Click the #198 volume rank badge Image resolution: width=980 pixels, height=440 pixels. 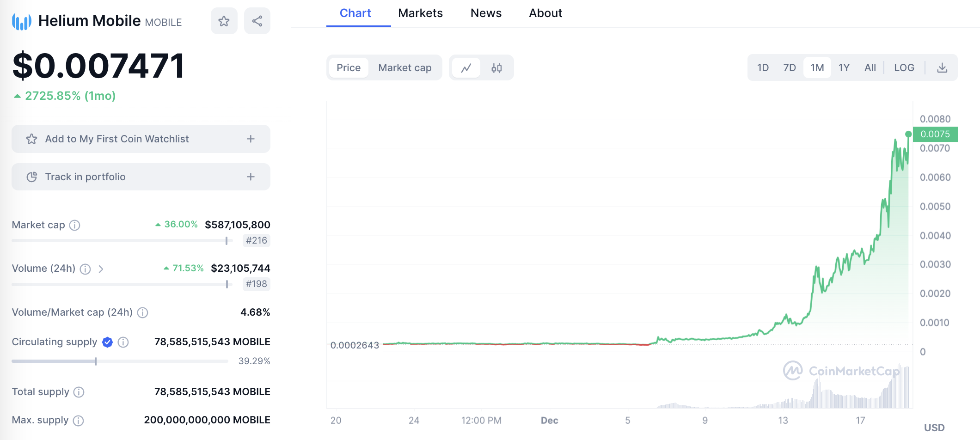pos(257,284)
